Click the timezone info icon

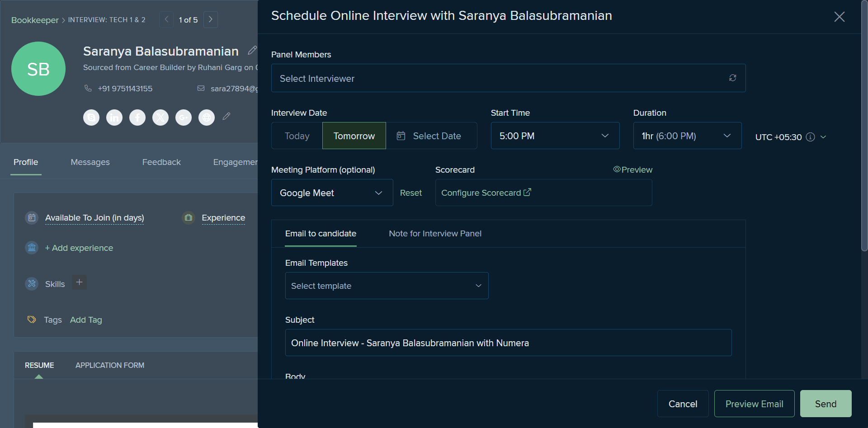point(811,137)
